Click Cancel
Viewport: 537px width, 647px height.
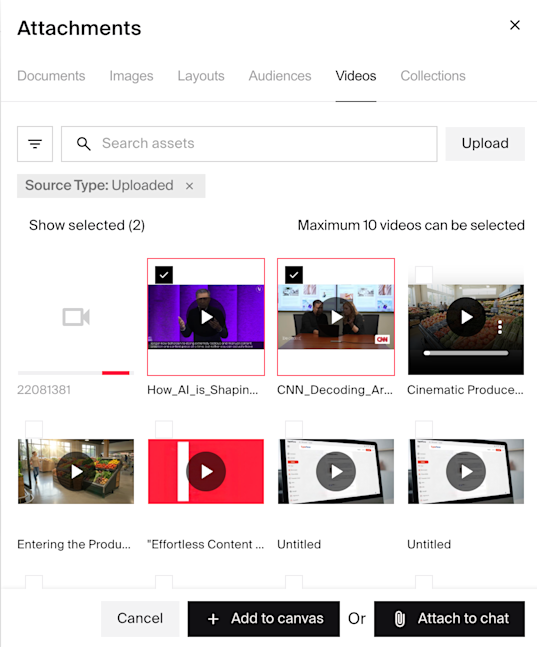pyautogui.click(x=140, y=619)
